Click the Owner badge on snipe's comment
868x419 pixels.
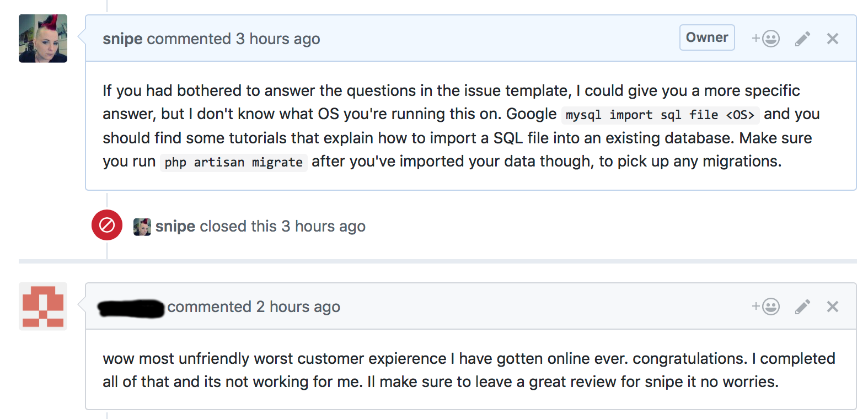pos(707,37)
